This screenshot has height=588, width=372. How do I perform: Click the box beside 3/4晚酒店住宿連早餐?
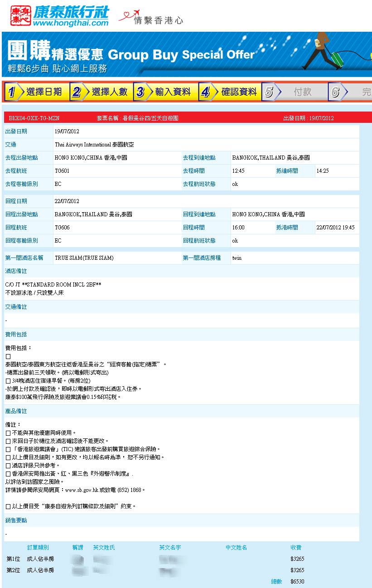pyautogui.click(x=8, y=381)
